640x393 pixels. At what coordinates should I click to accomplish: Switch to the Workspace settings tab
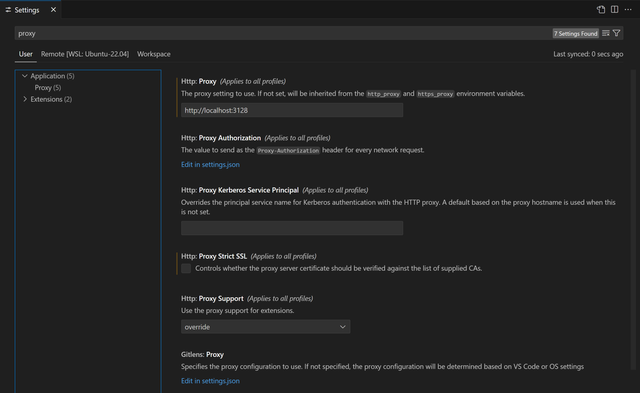pos(154,54)
